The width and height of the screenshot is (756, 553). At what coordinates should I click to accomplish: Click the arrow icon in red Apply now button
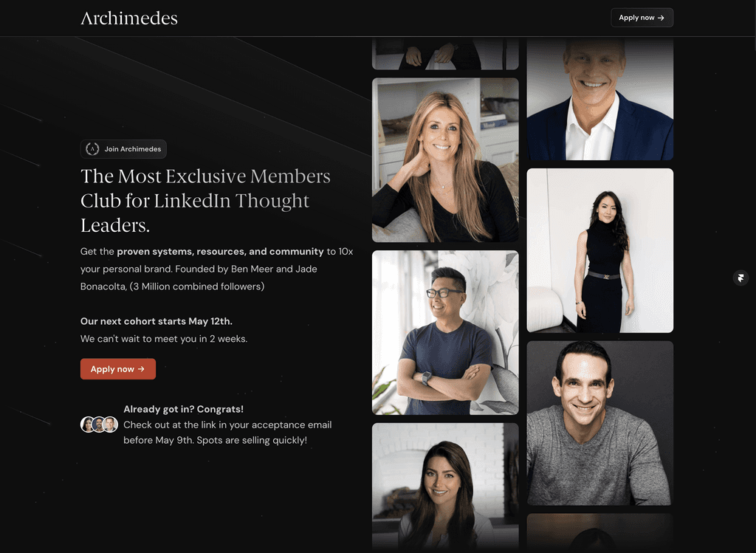click(141, 369)
